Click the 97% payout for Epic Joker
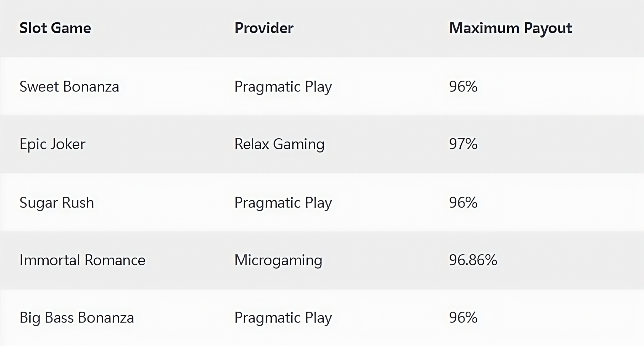This screenshot has width=644, height=346. (463, 144)
